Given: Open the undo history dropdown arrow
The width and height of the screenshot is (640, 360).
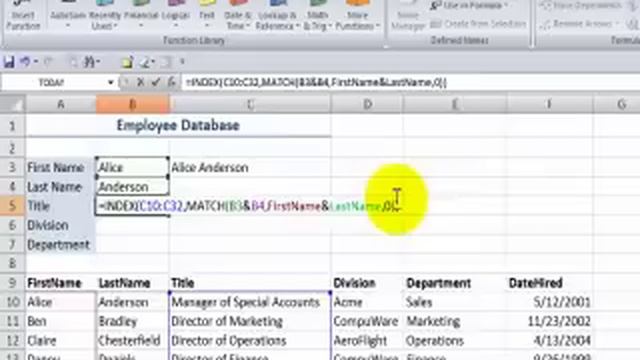Looking at the screenshot, I should (x=36, y=62).
